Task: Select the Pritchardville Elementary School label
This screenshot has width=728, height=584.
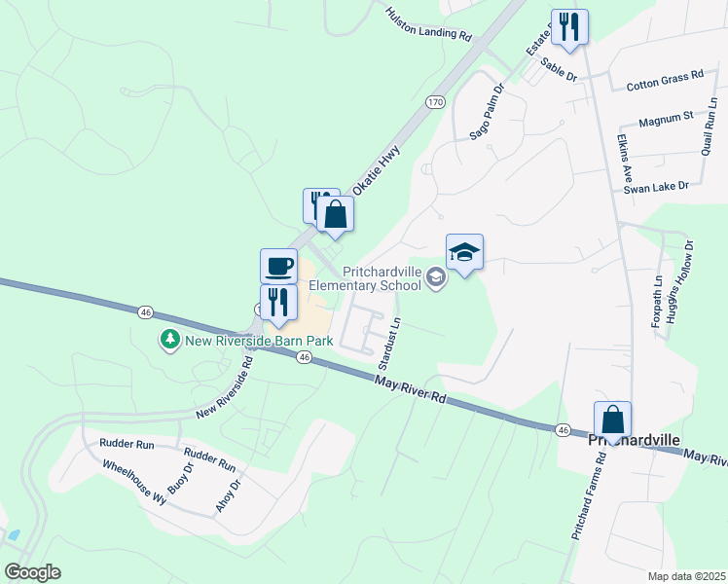Action: pyautogui.click(x=365, y=278)
